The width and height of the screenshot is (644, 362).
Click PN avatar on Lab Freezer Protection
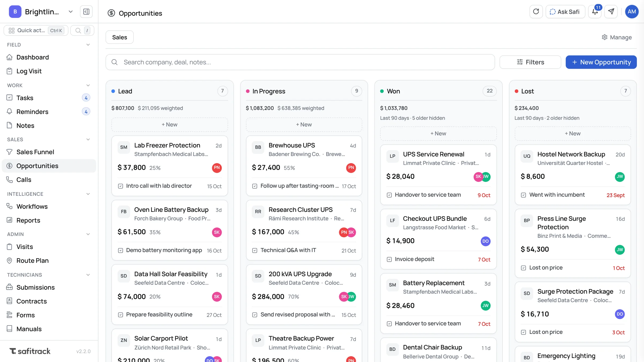coord(217,168)
